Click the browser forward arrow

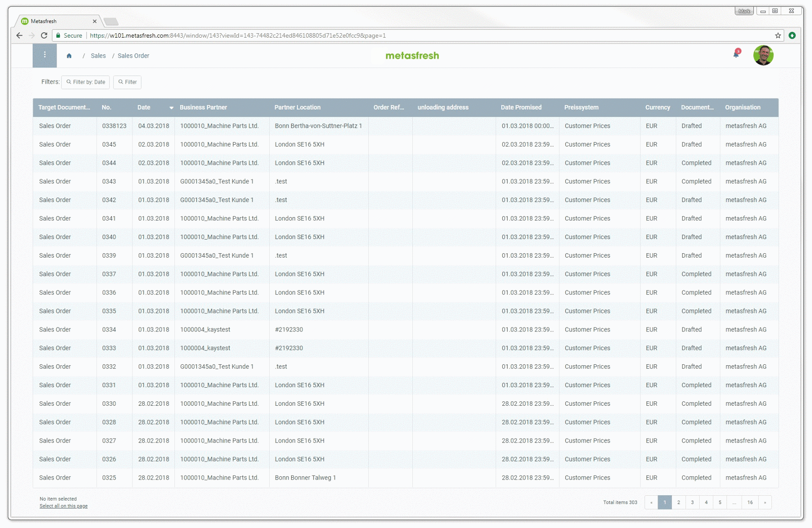[x=32, y=35]
